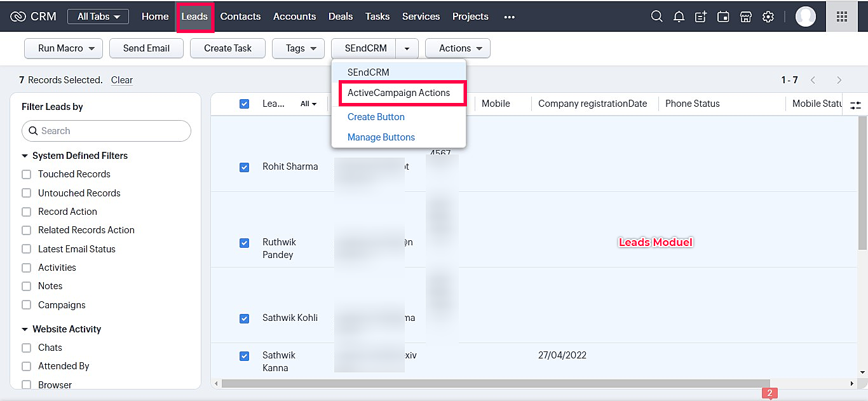The height and width of the screenshot is (401, 868).
Task: Open the search icon in the top bar
Action: (x=657, y=17)
